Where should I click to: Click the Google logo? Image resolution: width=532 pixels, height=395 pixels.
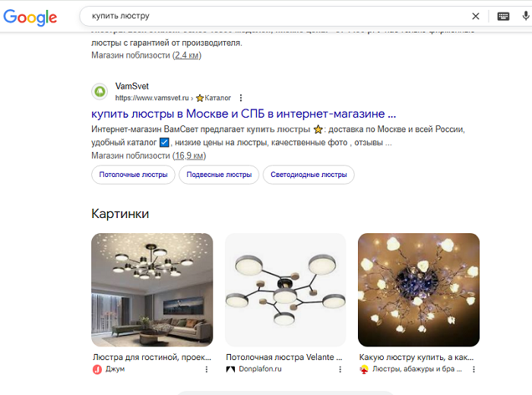(30, 17)
